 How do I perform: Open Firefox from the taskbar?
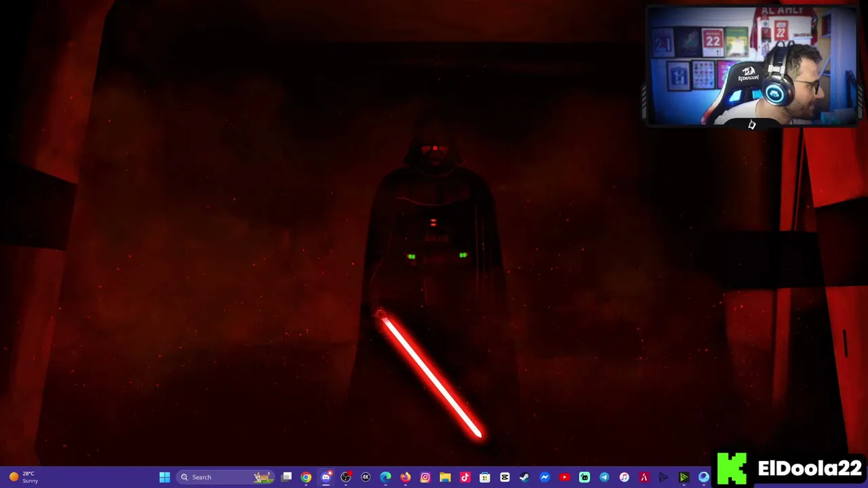click(x=406, y=477)
